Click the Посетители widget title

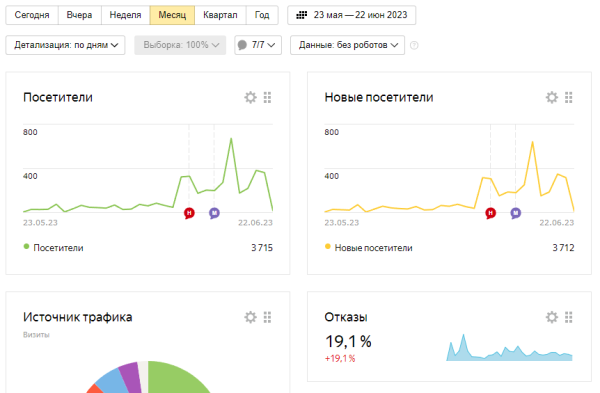pos(58,97)
